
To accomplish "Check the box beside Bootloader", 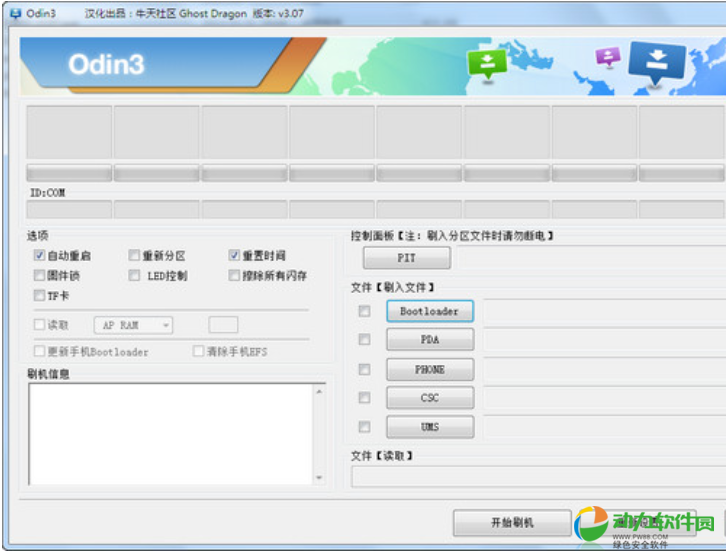I will tap(365, 311).
